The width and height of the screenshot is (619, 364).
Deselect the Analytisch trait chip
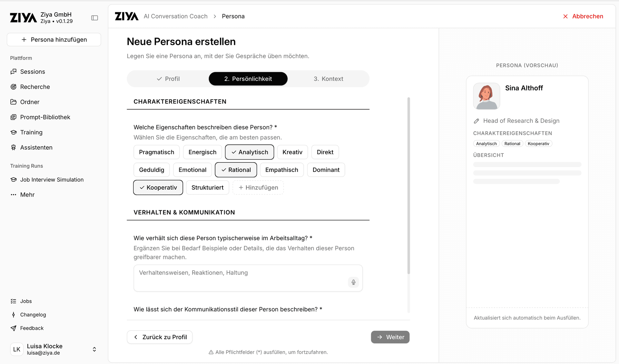click(x=250, y=152)
